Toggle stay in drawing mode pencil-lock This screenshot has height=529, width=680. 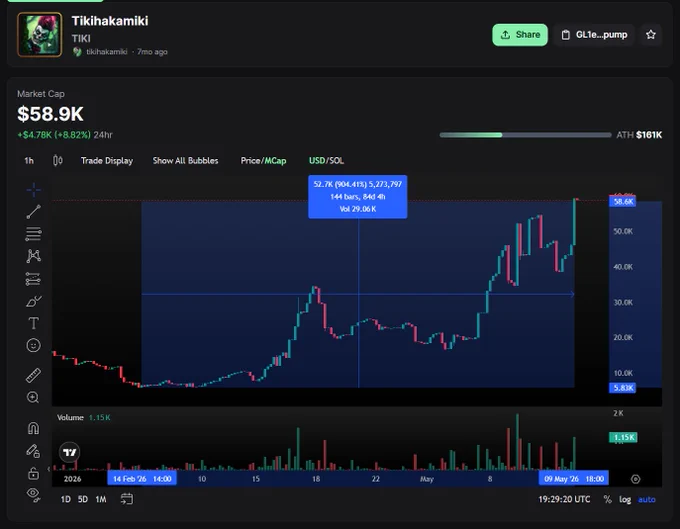tap(33, 451)
